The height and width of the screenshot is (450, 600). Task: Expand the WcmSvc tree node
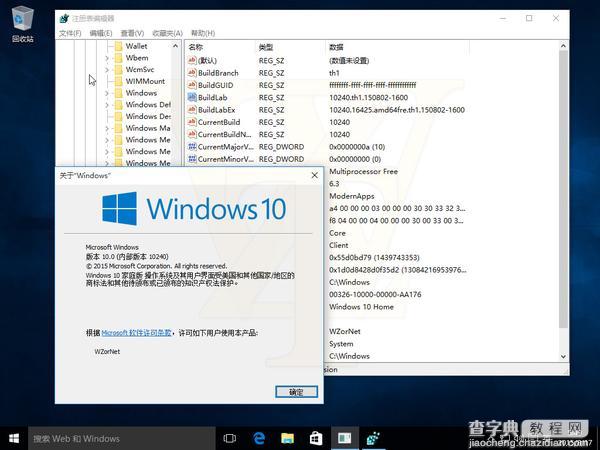(107, 70)
